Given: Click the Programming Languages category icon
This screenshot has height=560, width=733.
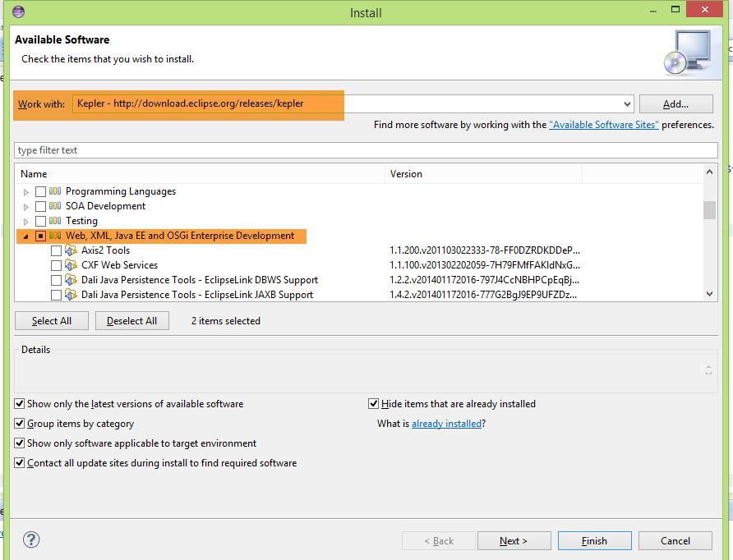Looking at the screenshot, I should (56, 191).
